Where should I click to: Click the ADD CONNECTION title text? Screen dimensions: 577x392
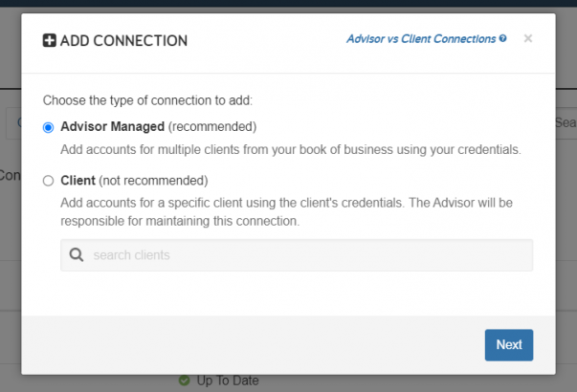tap(123, 40)
